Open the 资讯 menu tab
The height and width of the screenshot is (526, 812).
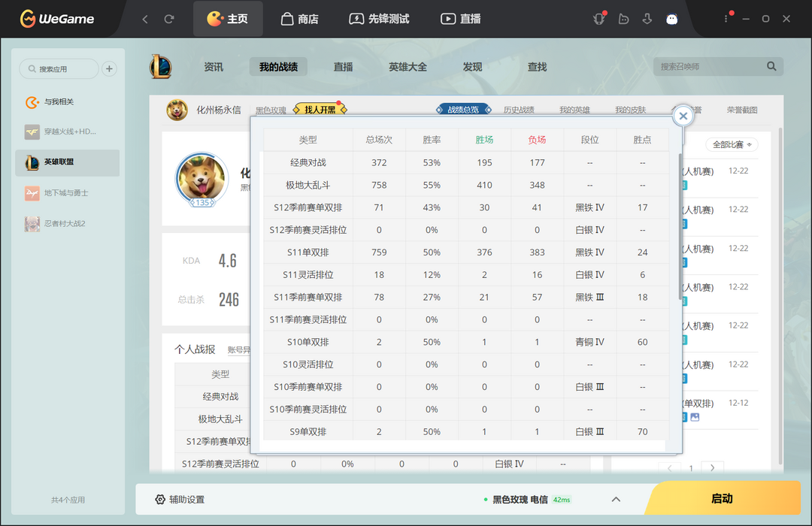[x=214, y=67]
